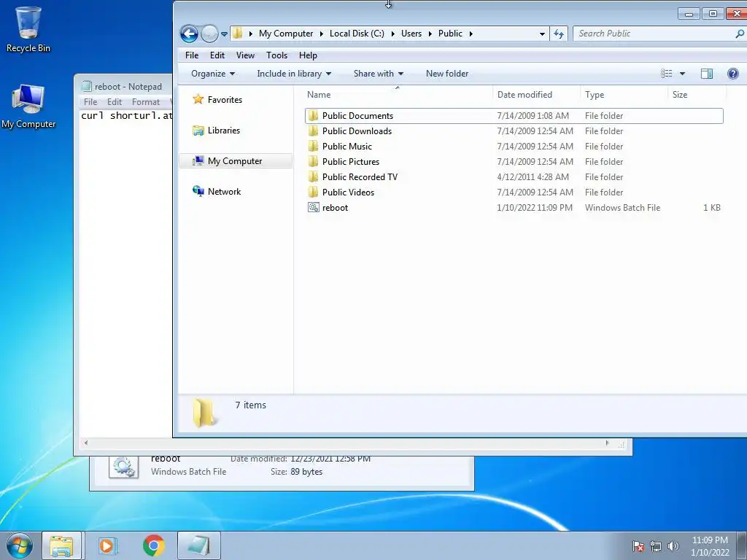Expand the arrow after Users breadcrumb
Image resolution: width=747 pixels, height=560 pixels.
click(430, 34)
